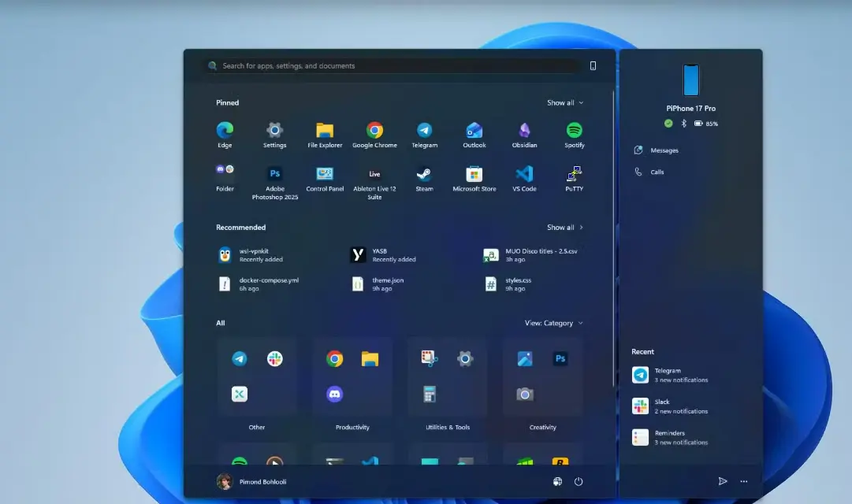Open VS Code from the pinned section
Screen dimensions: 852x504
click(x=523, y=174)
